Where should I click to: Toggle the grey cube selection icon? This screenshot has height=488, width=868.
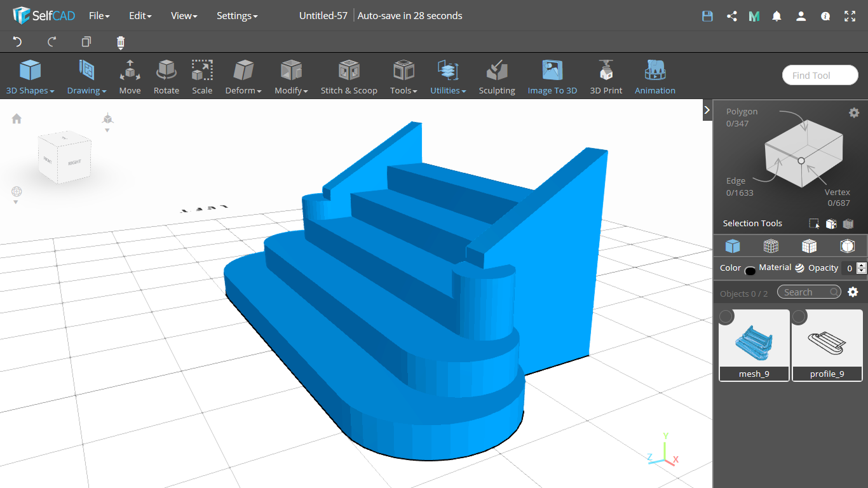(848, 224)
